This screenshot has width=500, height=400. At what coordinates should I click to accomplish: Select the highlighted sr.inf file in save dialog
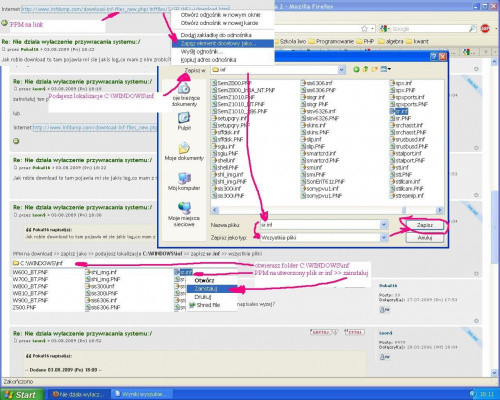coord(399,111)
